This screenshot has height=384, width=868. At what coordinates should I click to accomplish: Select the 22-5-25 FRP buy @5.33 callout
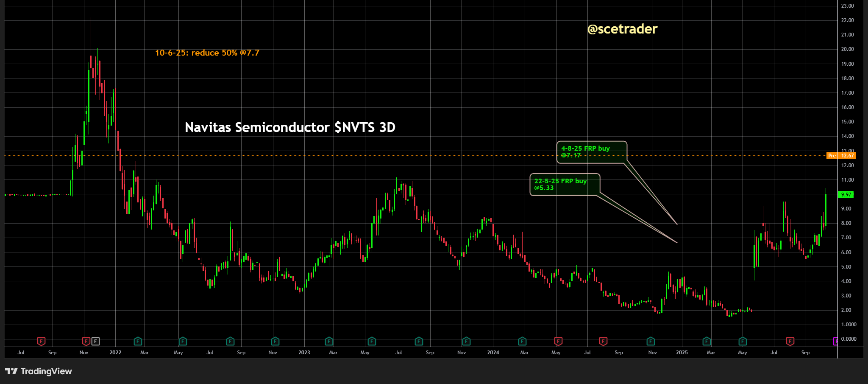(565, 185)
